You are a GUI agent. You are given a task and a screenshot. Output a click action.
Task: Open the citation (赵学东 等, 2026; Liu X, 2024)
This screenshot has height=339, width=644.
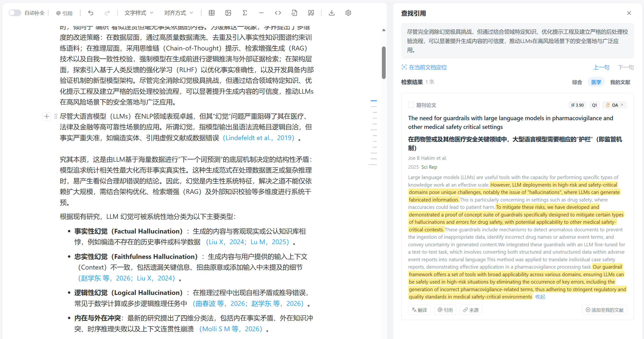tap(126, 278)
